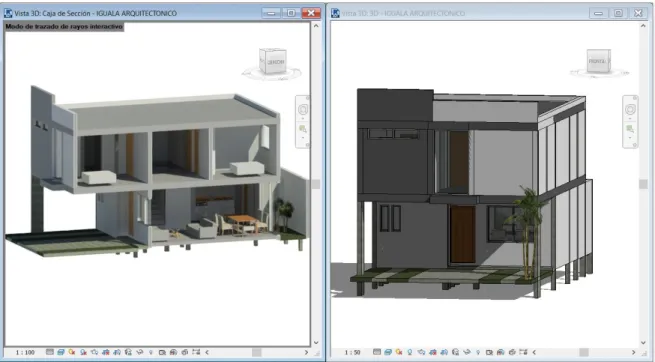This screenshot has width=655, height=362.
Task: Toggle Reveal Hidden Elements bulb in Caja de Sección view
Action: click(151, 352)
